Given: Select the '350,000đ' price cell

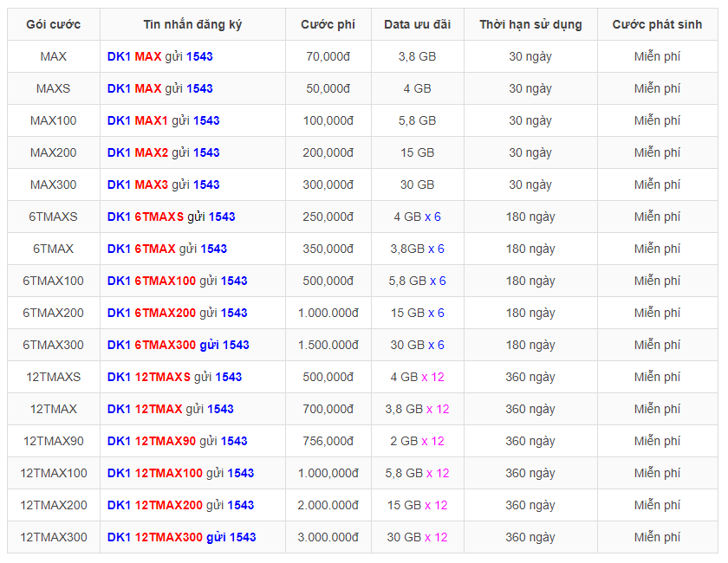Looking at the screenshot, I should coord(328,249).
